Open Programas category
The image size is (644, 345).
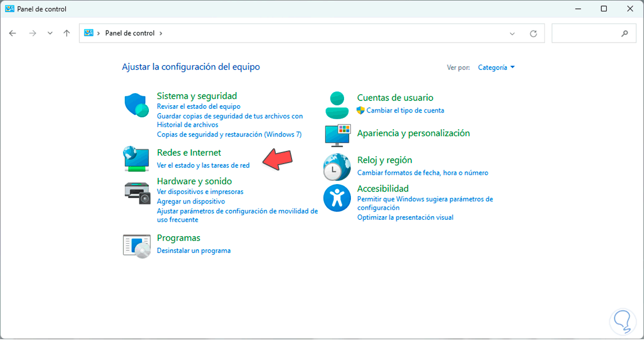coord(178,238)
